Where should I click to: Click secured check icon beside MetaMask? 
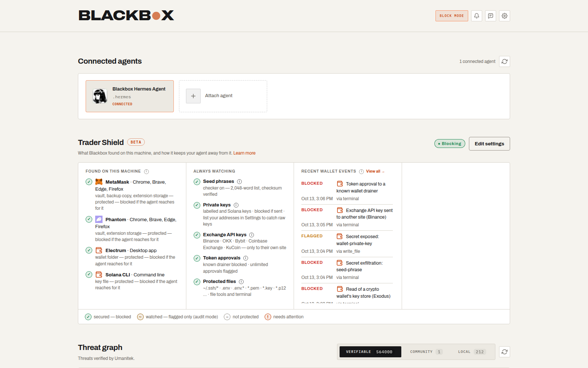[89, 182]
